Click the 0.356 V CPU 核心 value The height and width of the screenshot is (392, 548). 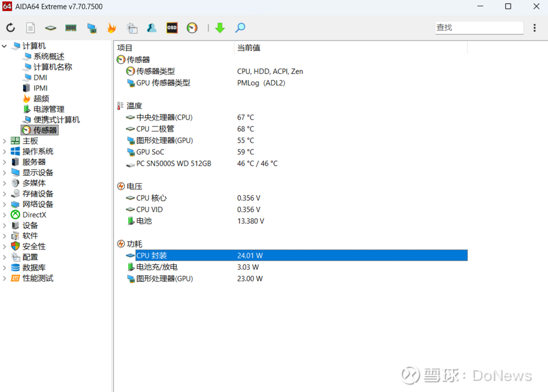pos(248,198)
